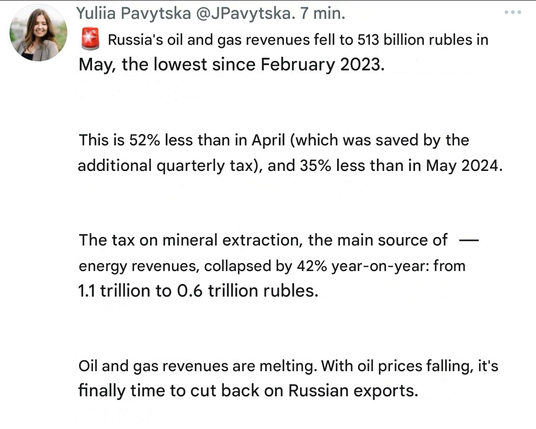Select the text 'May, the lowest since February 2023.'
Viewport: 536px width, 429px height.
[231, 65]
